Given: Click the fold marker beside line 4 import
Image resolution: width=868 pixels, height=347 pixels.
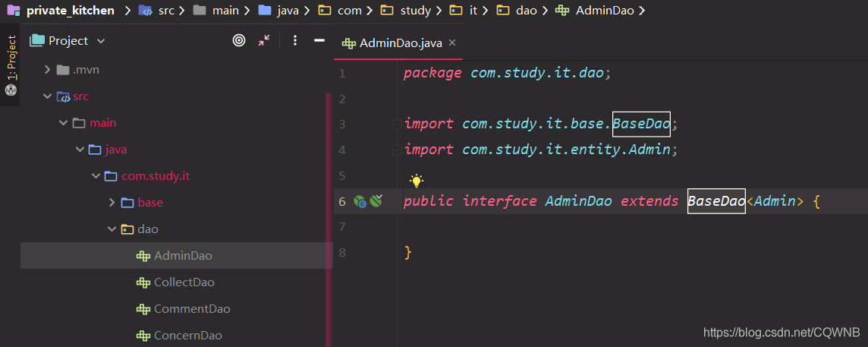Looking at the screenshot, I should 396,149.
